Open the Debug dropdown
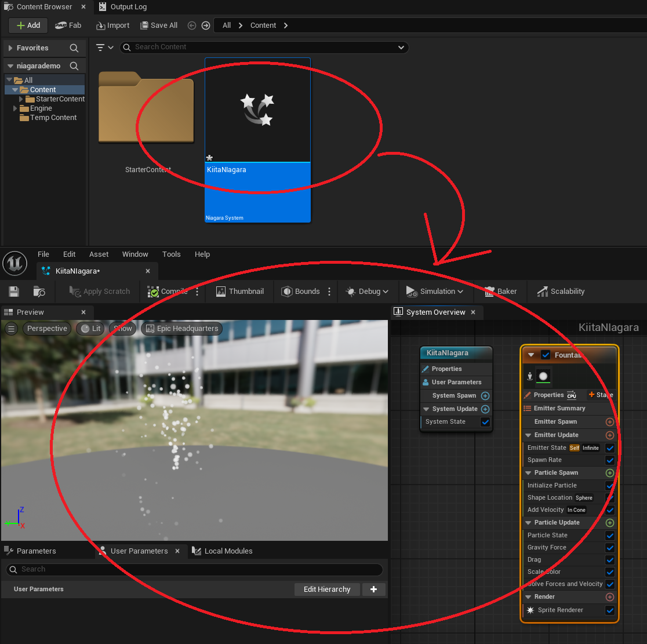 366,292
